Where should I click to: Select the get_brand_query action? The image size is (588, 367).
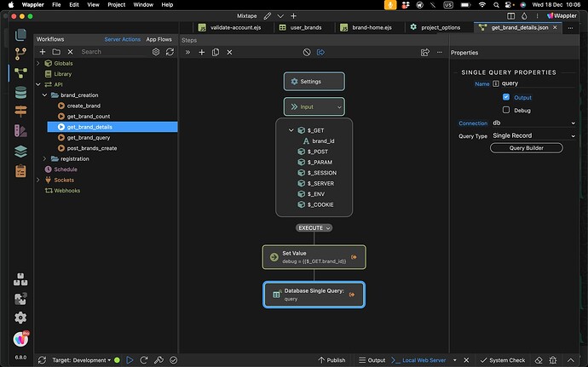[x=89, y=138]
